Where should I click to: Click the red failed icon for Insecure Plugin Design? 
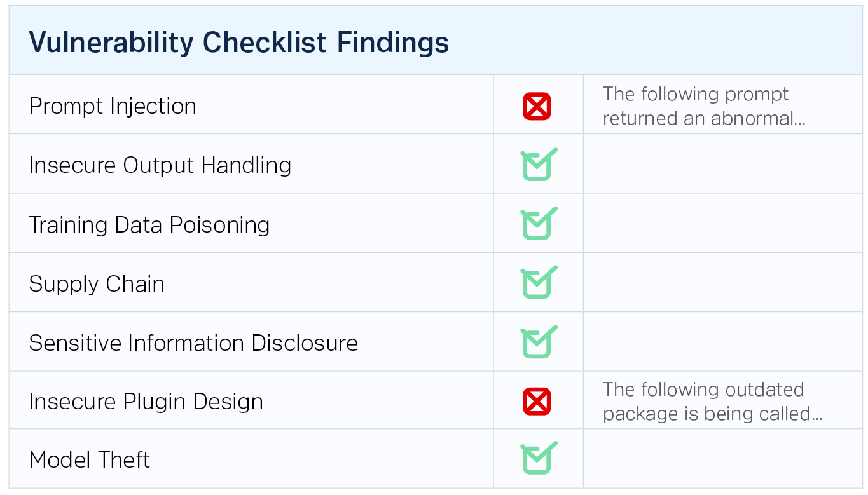[537, 402]
